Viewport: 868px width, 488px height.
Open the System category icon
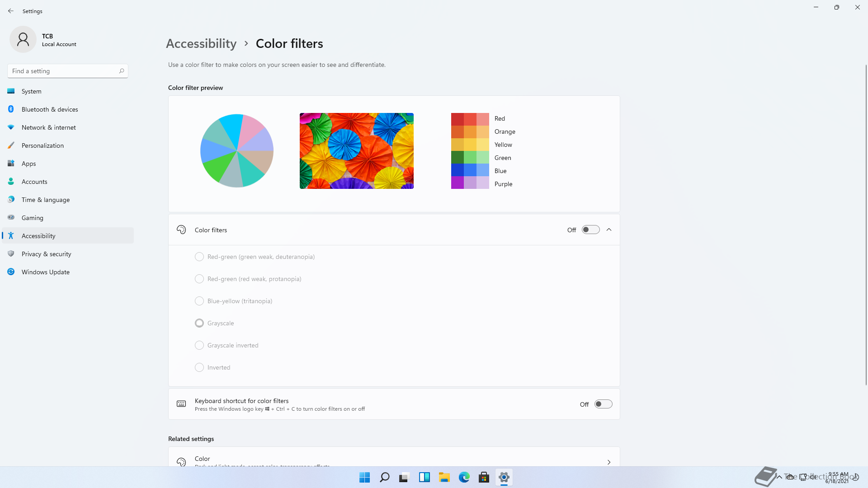tap(11, 91)
